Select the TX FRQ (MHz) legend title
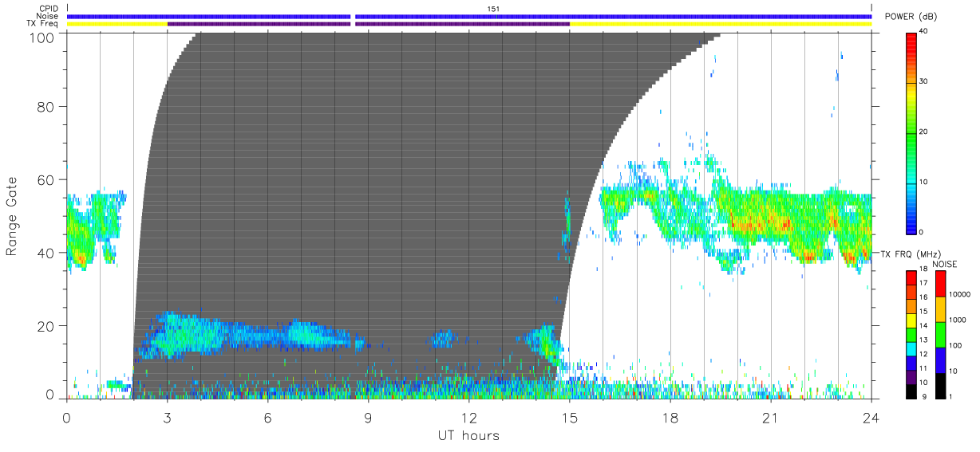The height and width of the screenshot is (452, 980). click(911, 254)
